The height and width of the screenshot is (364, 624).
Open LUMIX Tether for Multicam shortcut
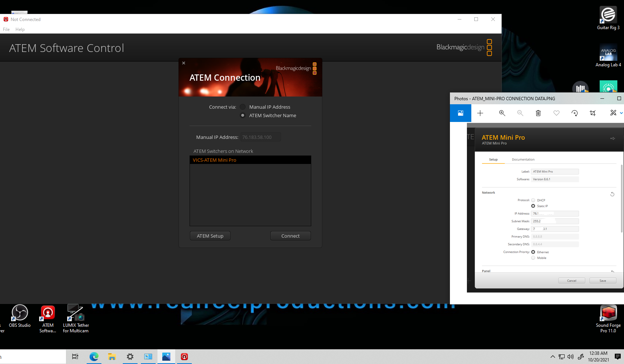[x=76, y=319]
